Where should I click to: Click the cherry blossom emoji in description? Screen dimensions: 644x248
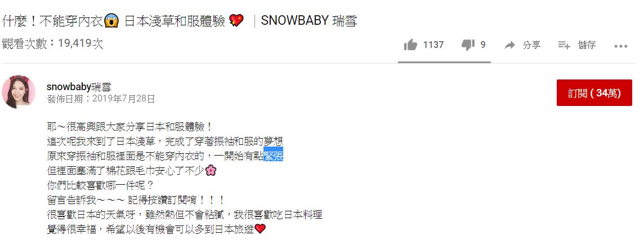(211, 170)
